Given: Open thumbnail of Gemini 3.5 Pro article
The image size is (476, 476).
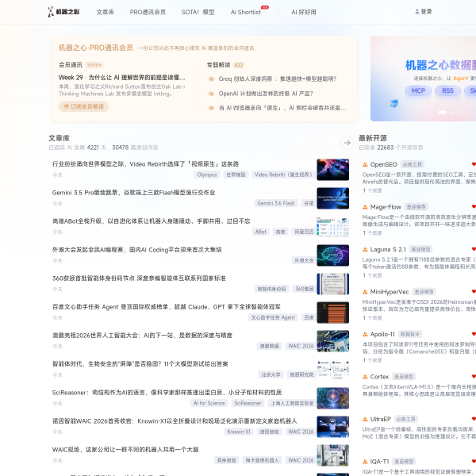Looking at the screenshot, I should click(332, 198).
